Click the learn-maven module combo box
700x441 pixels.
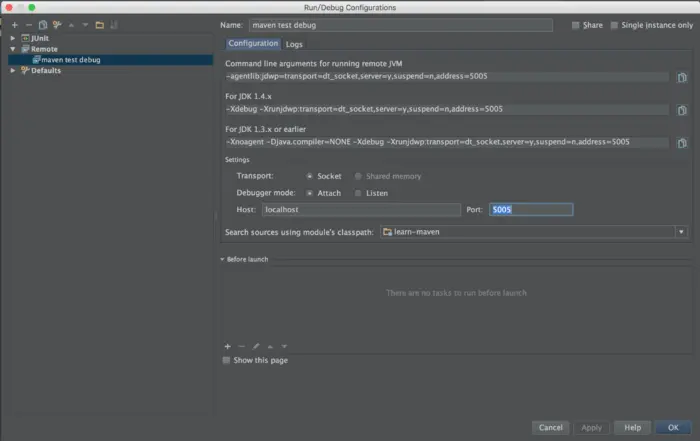pyautogui.click(x=533, y=232)
